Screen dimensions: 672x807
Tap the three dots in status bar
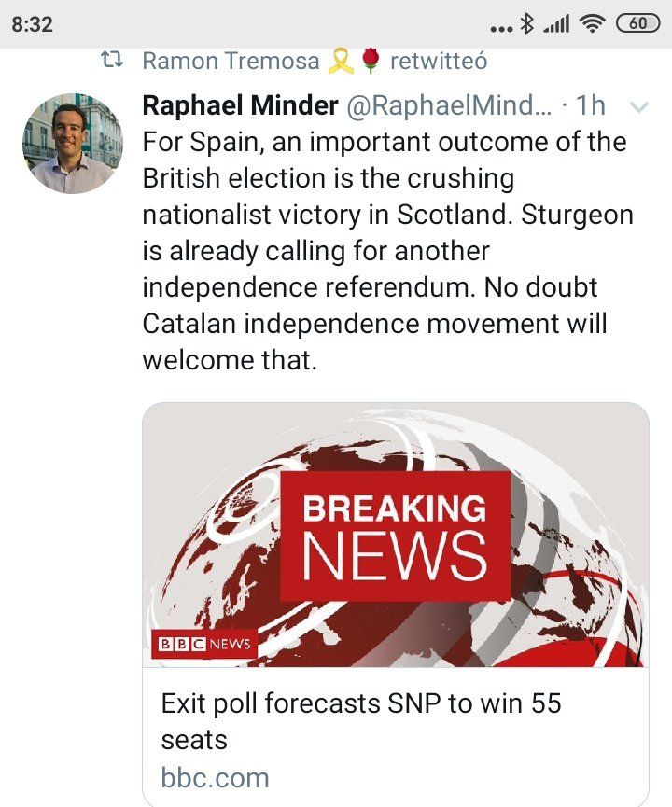pyautogui.click(x=501, y=28)
